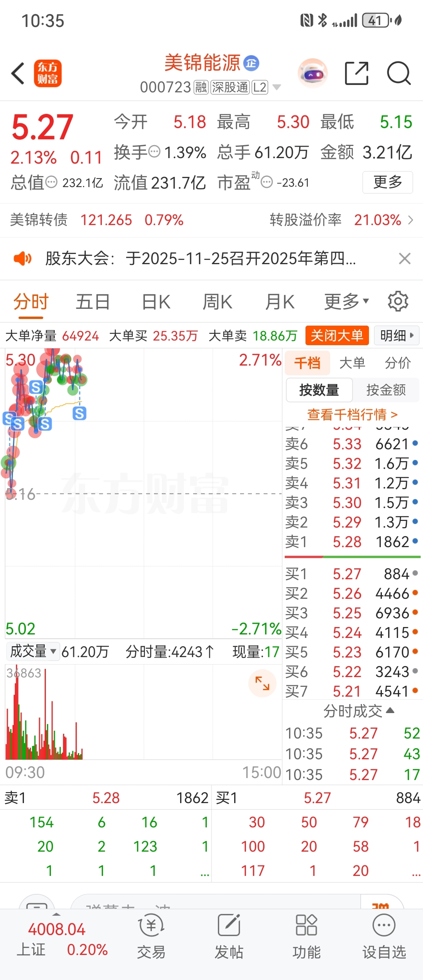Open the 股东大会 announcement text

click(201, 259)
